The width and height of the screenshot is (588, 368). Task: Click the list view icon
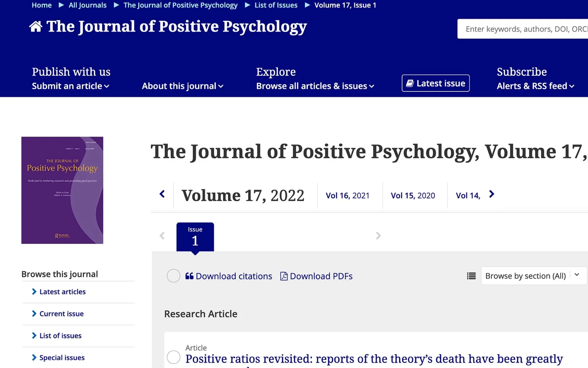471,276
